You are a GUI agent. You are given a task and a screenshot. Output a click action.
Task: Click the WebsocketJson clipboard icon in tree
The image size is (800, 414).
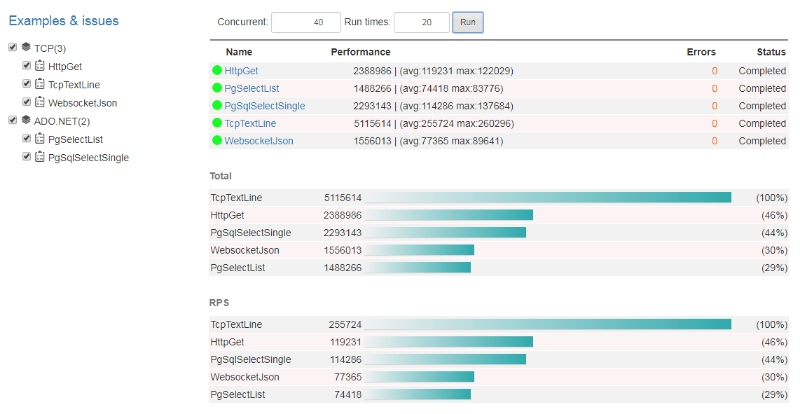tap(40, 102)
